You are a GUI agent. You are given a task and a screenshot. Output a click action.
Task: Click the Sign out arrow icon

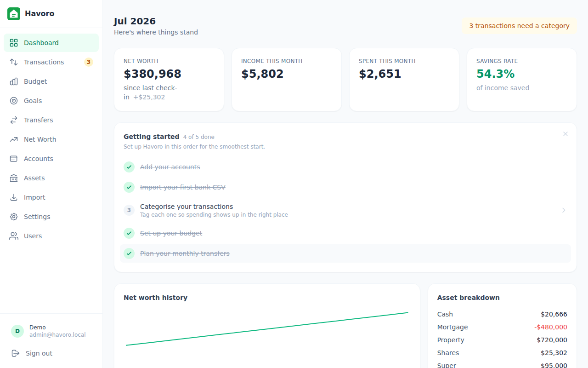16,353
